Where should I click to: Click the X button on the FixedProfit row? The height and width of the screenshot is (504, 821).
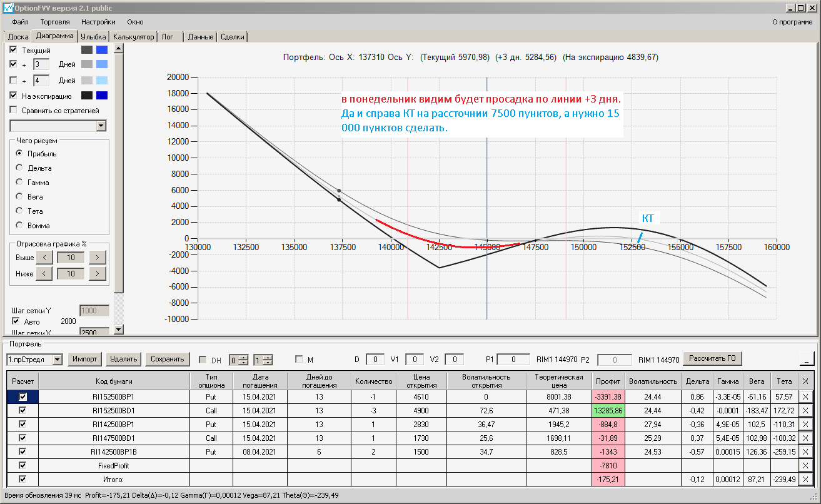[x=805, y=465]
